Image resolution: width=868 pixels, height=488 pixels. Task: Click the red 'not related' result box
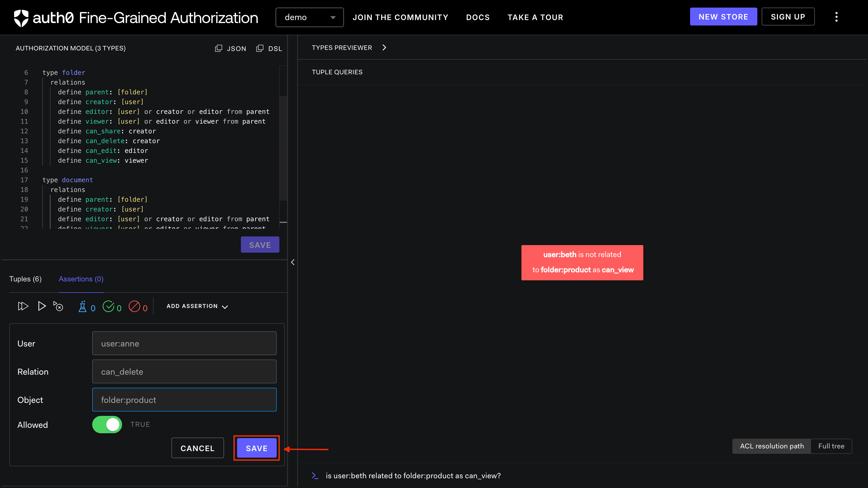pos(582,262)
